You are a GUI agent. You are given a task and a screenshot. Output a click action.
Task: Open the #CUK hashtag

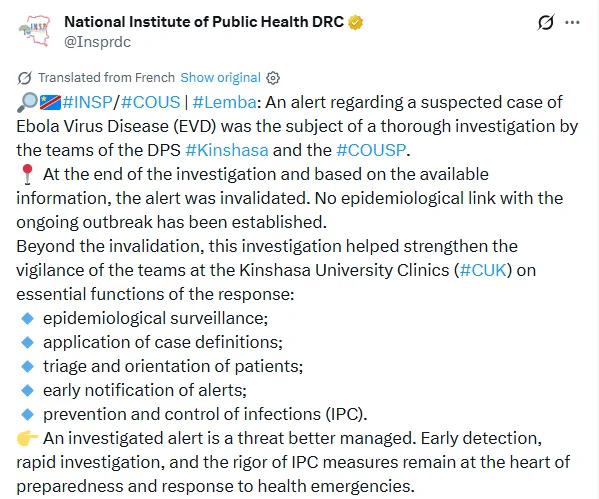coord(483,270)
